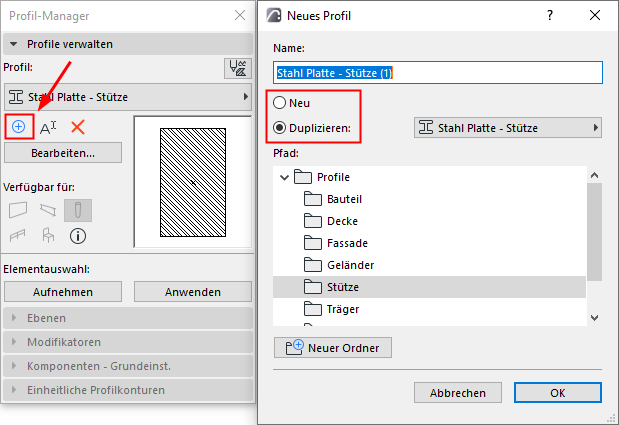Close the Neues Profil dialog
Image resolution: width=619 pixels, height=425 pixels.
coord(595,15)
